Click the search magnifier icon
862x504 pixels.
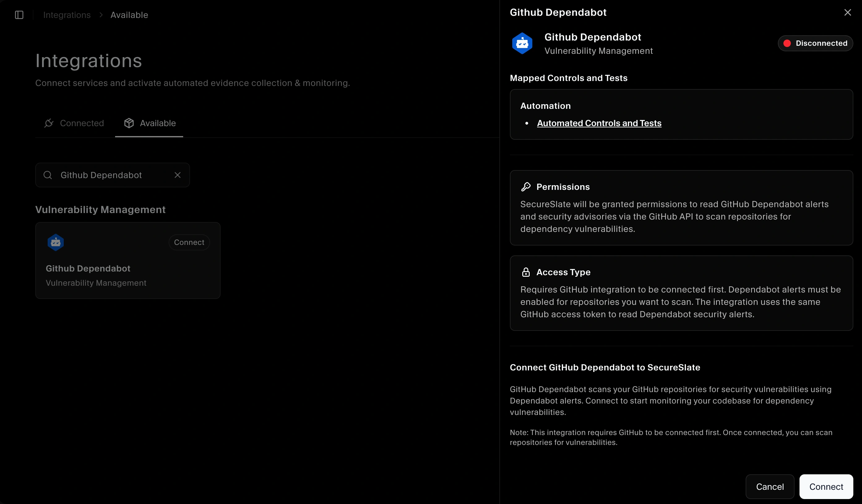click(x=48, y=175)
